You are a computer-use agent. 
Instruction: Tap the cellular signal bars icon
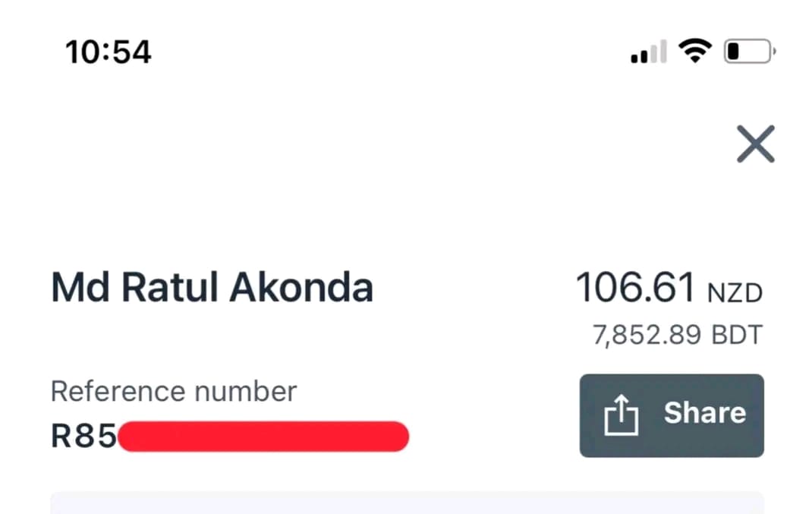pyautogui.click(x=649, y=53)
